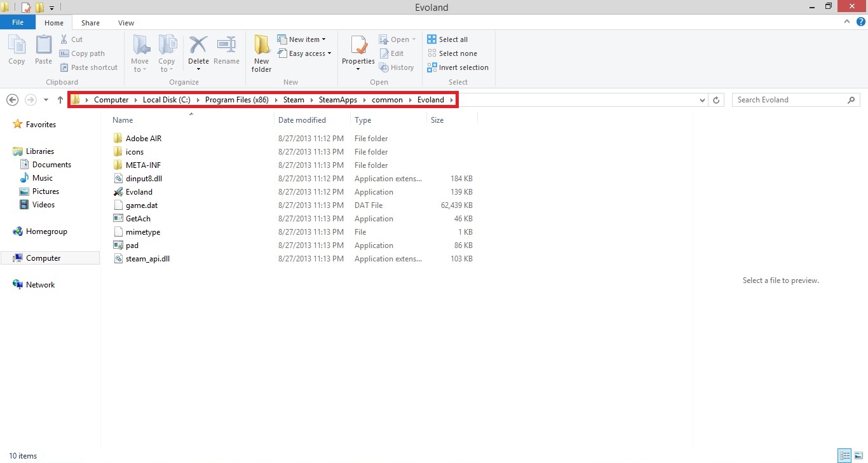This screenshot has width=868, height=463.
Task: Open the recent locations dropdown arrow
Action: (x=46, y=100)
